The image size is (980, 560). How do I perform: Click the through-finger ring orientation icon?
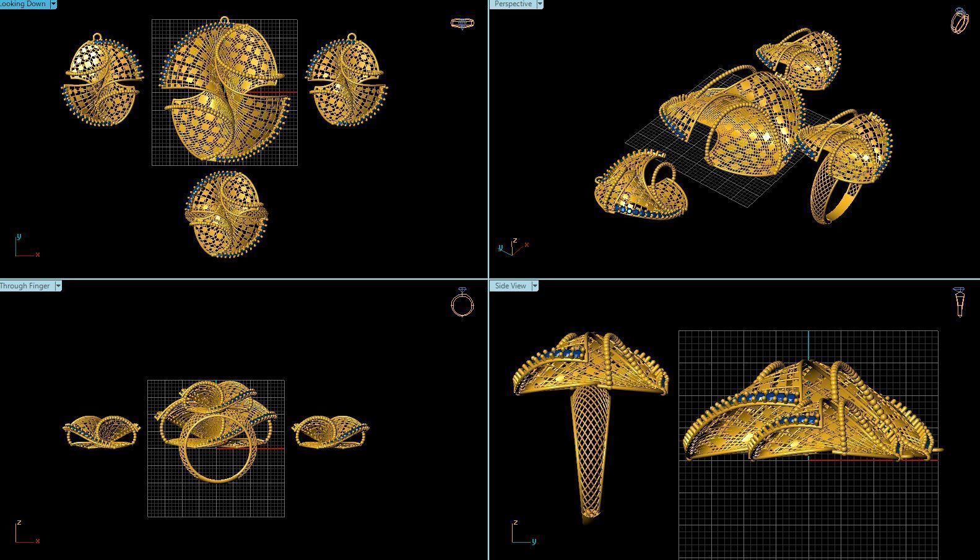coord(462,302)
